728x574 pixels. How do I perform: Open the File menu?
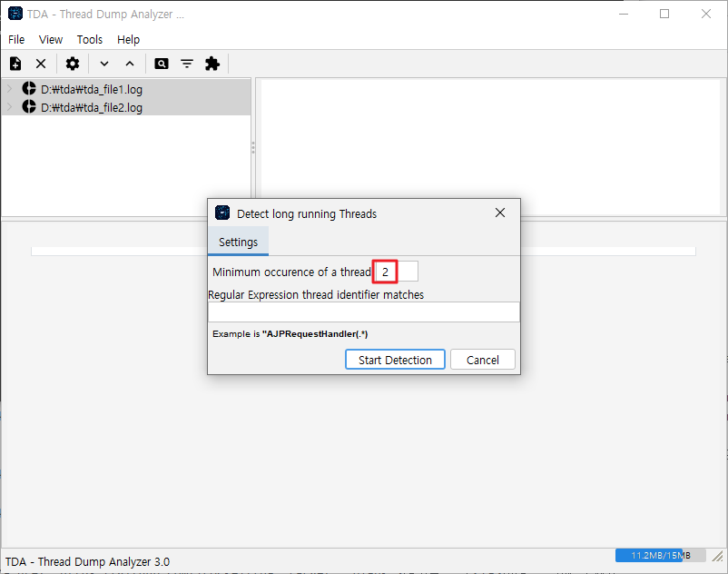16,39
